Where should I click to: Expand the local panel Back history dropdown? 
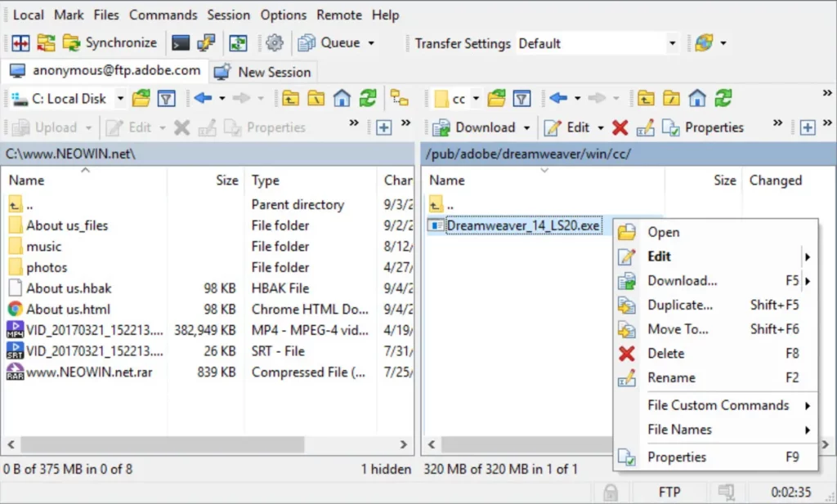tap(222, 98)
